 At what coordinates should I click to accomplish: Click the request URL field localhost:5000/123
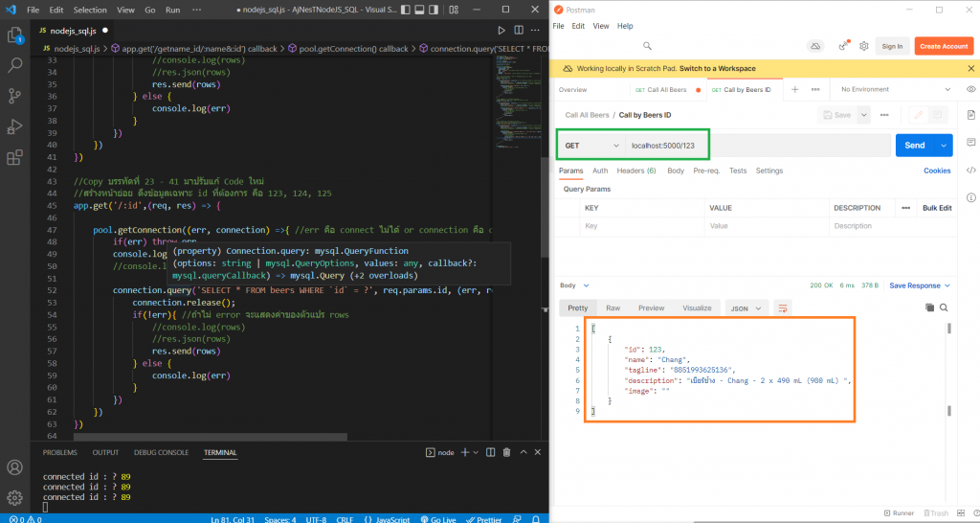click(758, 146)
